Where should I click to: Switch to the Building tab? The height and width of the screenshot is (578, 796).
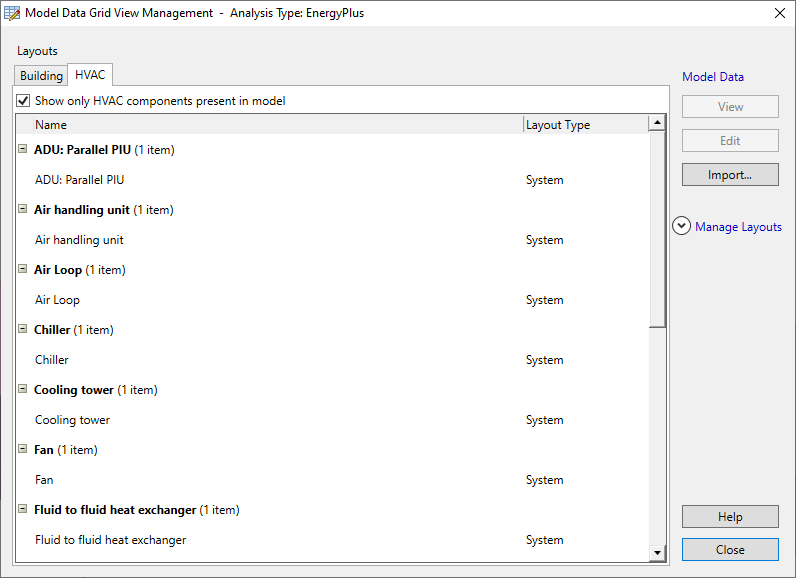pyautogui.click(x=41, y=76)
